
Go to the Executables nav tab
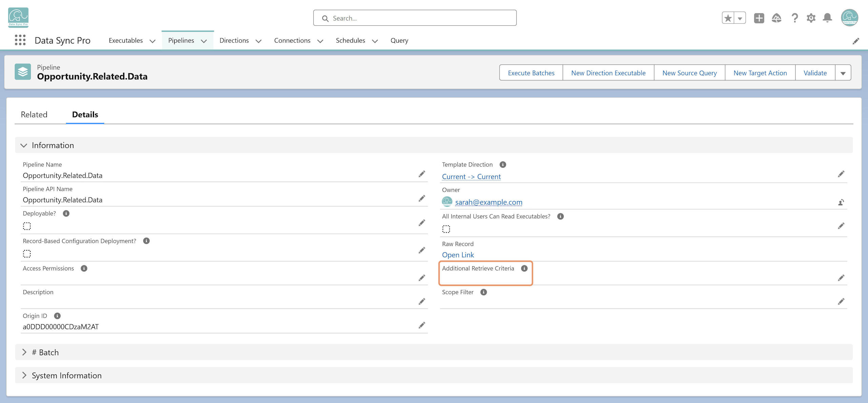pyautogui.click(x=126, y=40)
